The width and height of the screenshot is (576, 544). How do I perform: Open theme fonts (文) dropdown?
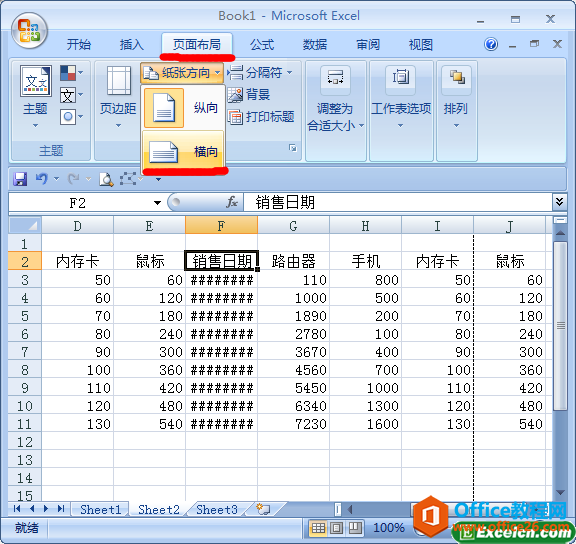click(x=71, y=95)
